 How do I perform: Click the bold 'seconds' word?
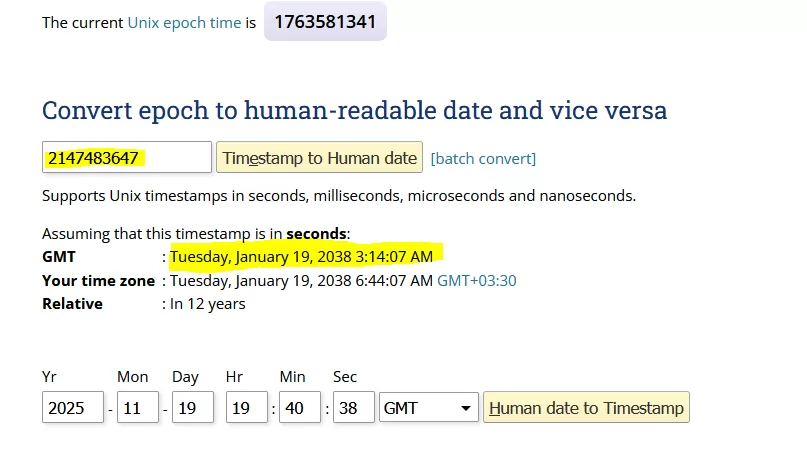click(x=316, y=234)
